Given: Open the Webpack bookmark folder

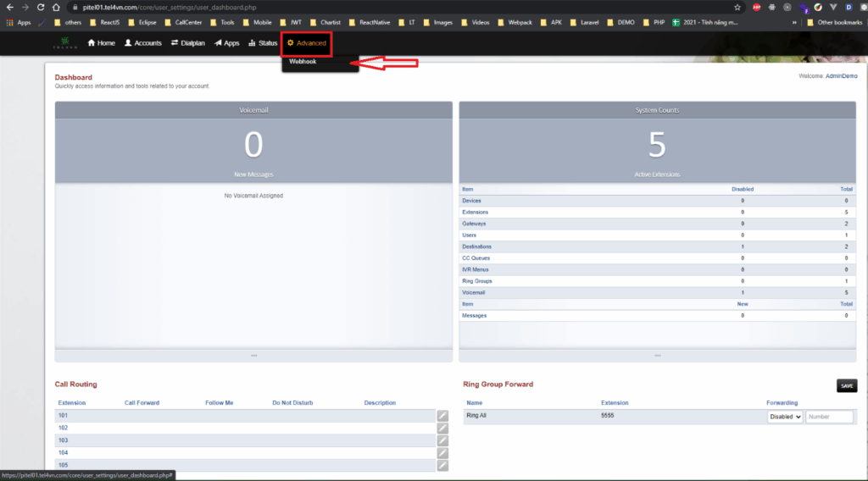Looking at the screenshot, I should [515, 23].
